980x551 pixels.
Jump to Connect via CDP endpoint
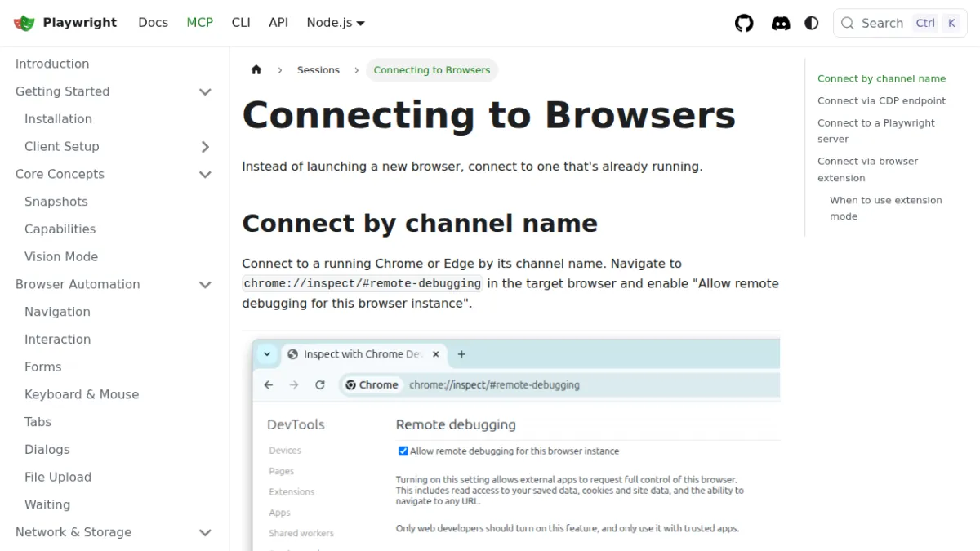pos(882,100)
